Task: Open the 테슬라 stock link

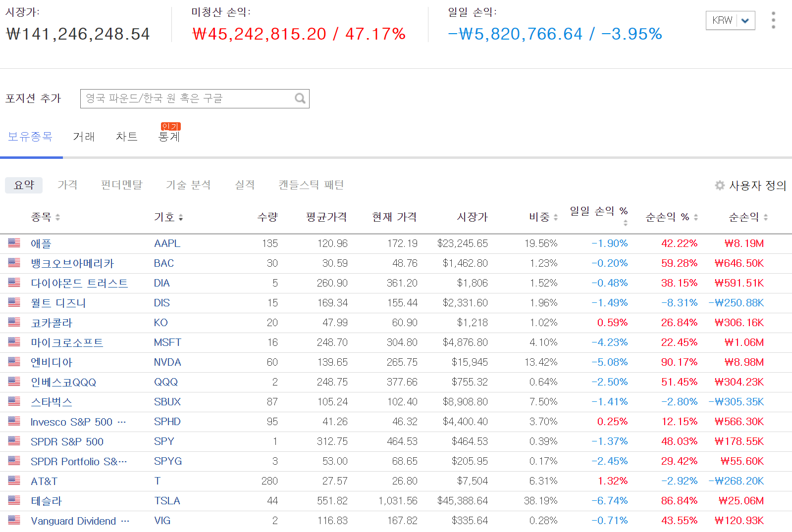Action: pos(47,501)
